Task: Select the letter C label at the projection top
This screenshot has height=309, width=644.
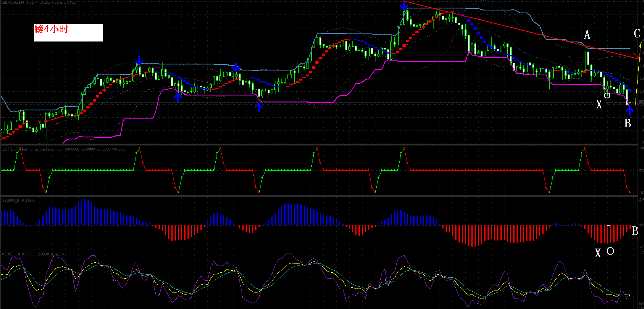Action: coord(637,34)
